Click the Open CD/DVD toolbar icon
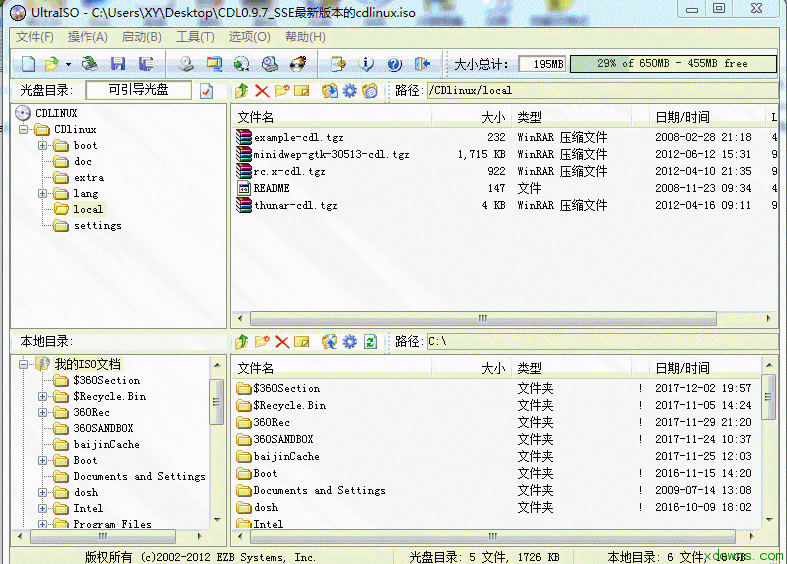This screenshot has width=787, height=564. pyautogui.click(x=90, y=64)
